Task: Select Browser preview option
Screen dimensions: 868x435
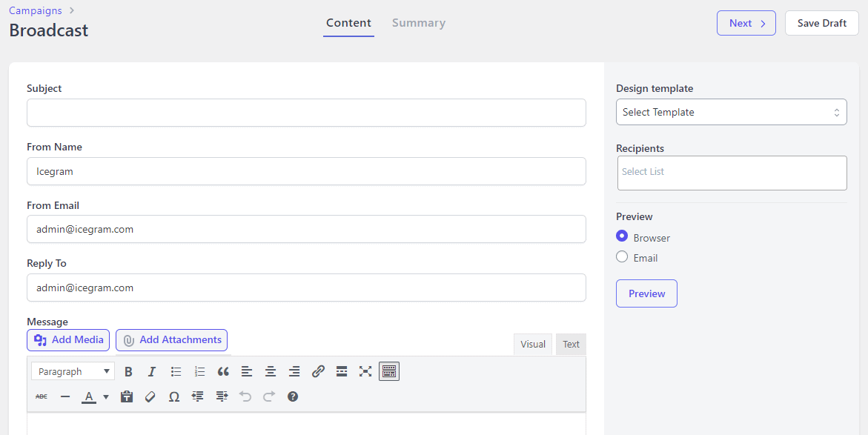Action: [622, 236]
